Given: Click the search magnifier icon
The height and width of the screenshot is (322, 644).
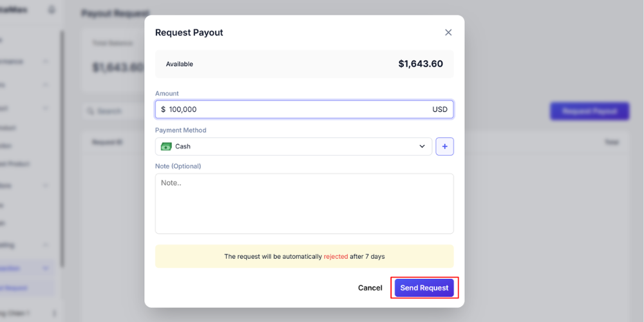Looking at the screenshot, I should pos(91,111).
